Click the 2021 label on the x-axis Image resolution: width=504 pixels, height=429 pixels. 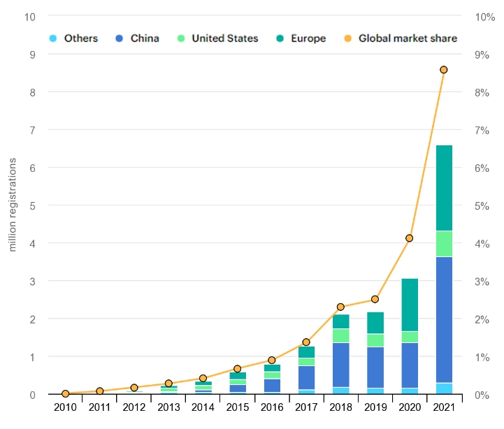443,407
